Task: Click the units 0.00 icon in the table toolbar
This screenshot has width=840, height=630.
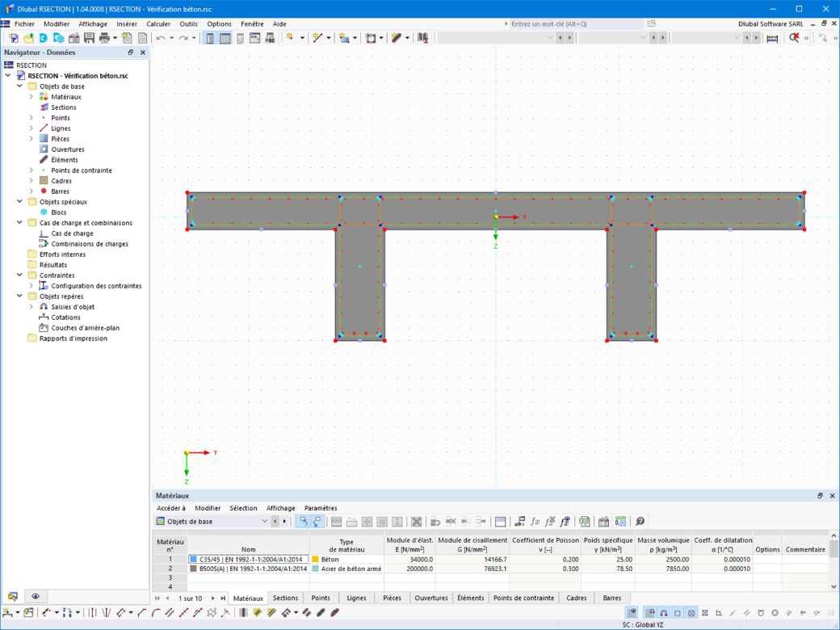Action: [621, 521]
